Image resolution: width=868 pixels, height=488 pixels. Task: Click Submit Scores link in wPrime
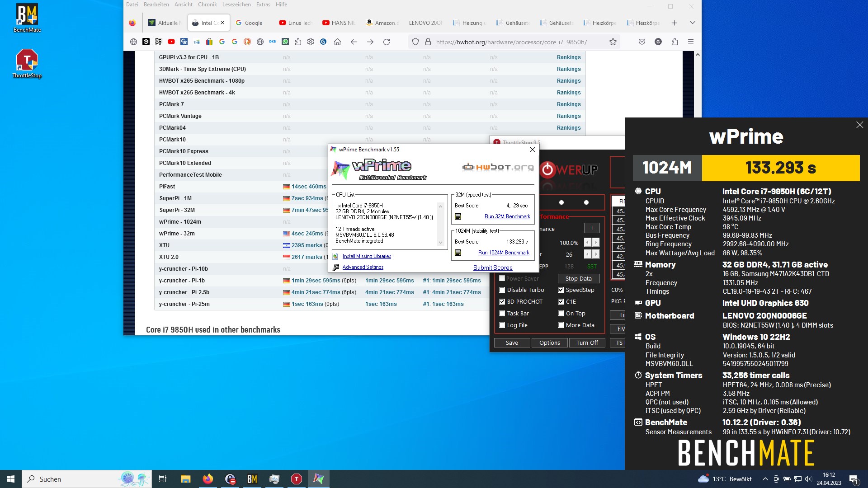click(x=493, y=267)
